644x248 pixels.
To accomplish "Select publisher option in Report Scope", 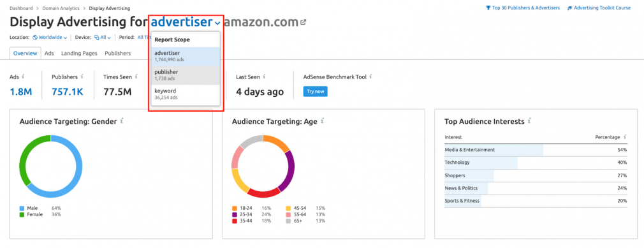I will [x=186, y=75].
